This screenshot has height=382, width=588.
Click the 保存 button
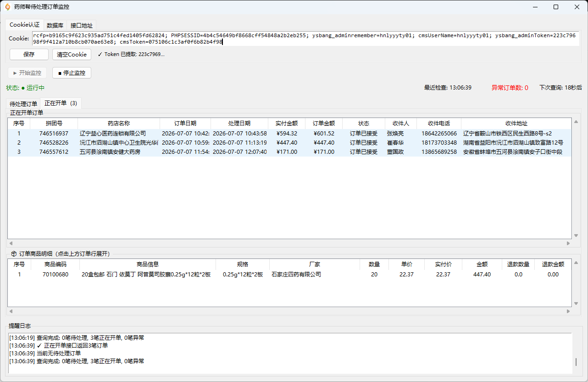pos(29,54)
